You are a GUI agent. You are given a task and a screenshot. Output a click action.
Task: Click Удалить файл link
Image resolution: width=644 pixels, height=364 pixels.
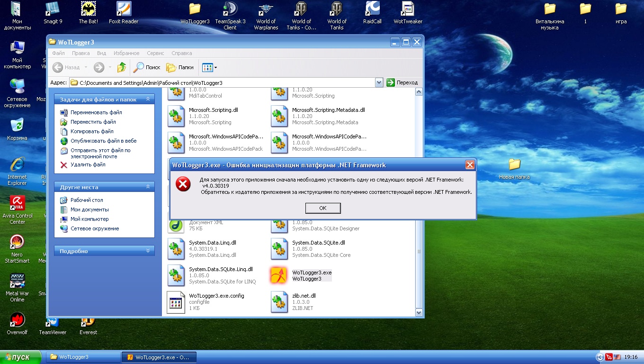(x=88, y=164)
